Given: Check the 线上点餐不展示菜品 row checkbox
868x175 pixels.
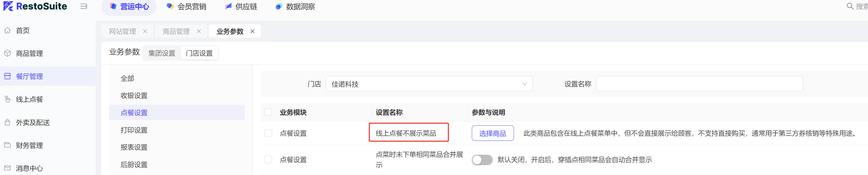Looking at the screenshot, I should point(268,133).
